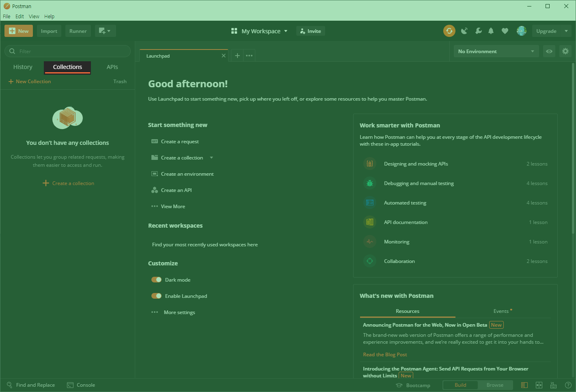Click New Collection link
The width and height of the screenshot is (576, 392).
(30, 82)
